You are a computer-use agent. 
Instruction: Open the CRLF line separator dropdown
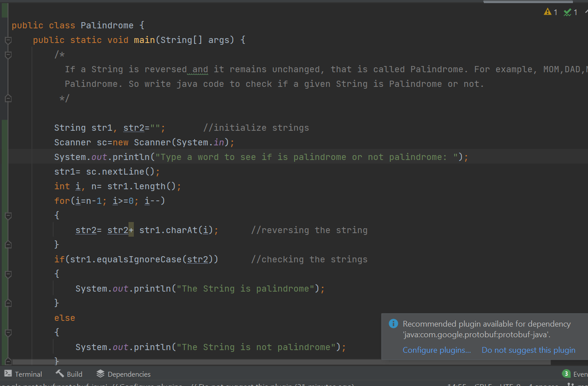coord(483,385)
